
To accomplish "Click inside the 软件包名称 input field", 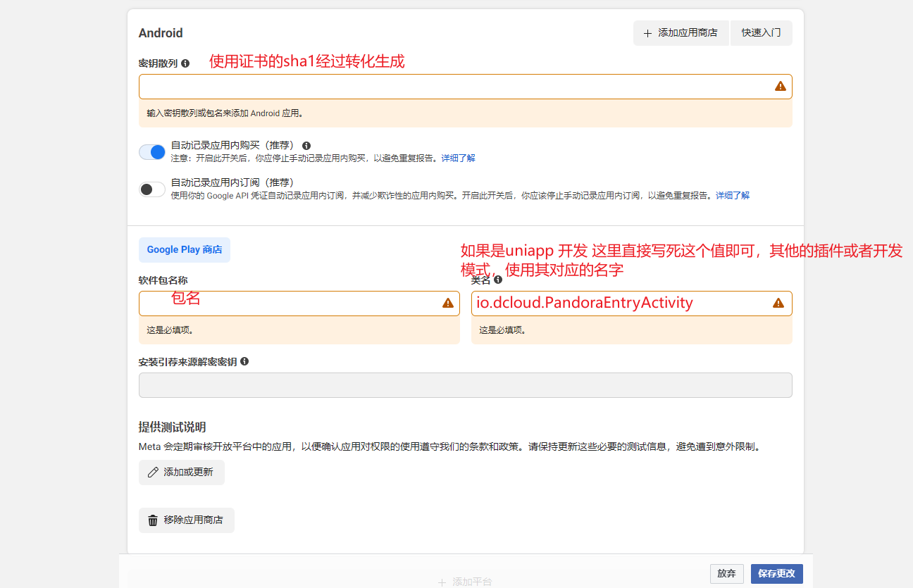I will click(x=296, y=303).
